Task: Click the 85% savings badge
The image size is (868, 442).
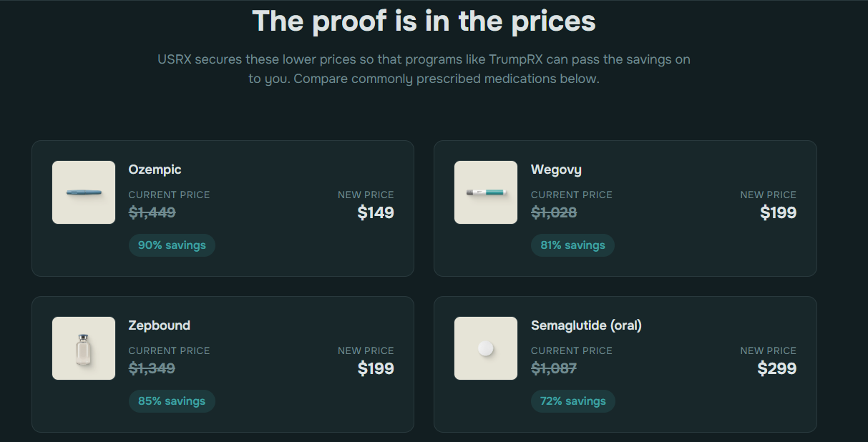Action: click(172, 401)
